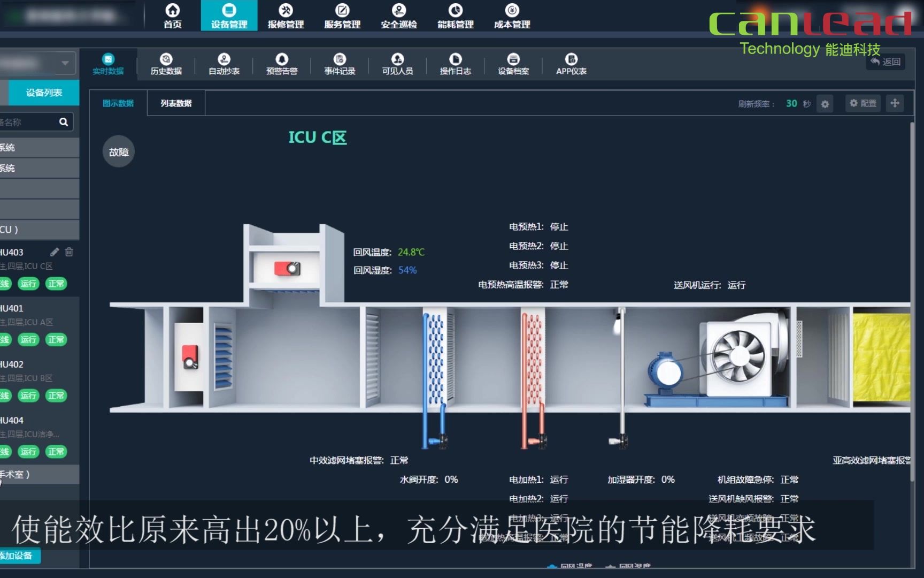Click the 故障 fault round button
Viewport: 924px width, 578px height.
coord(118,152)
